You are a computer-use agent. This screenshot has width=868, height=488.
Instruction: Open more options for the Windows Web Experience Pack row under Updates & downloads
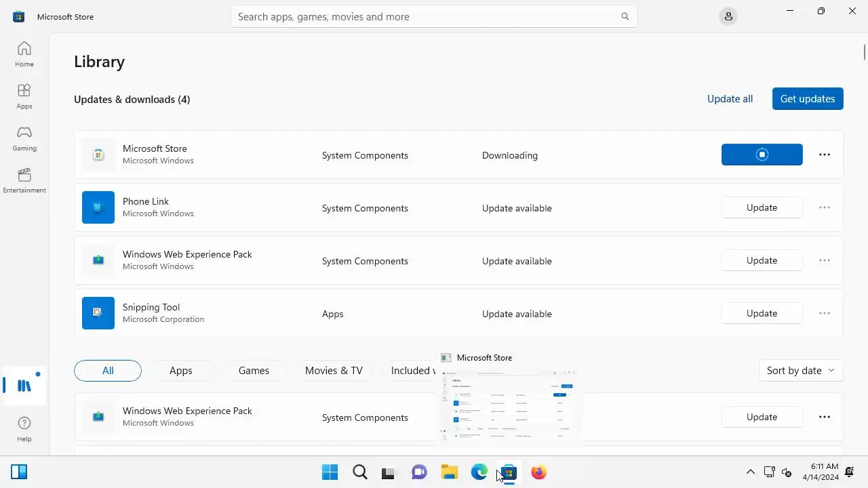(x=825, y=260)
